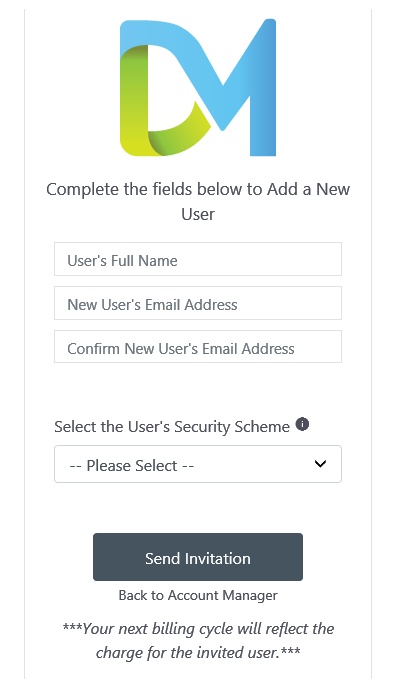Viewport: 396px width, 693px height.
Task: Click the 'Add a New User' heading
Action: click(x=198, y=202)
